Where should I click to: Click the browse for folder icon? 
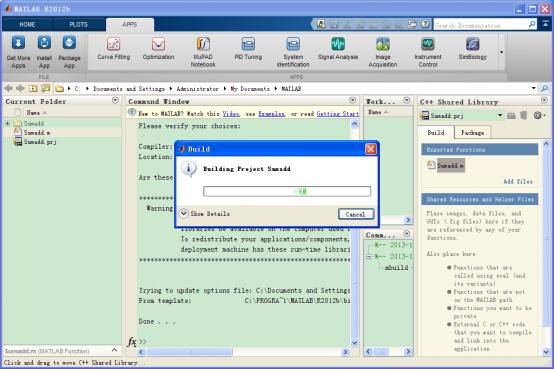coord(46,88)
